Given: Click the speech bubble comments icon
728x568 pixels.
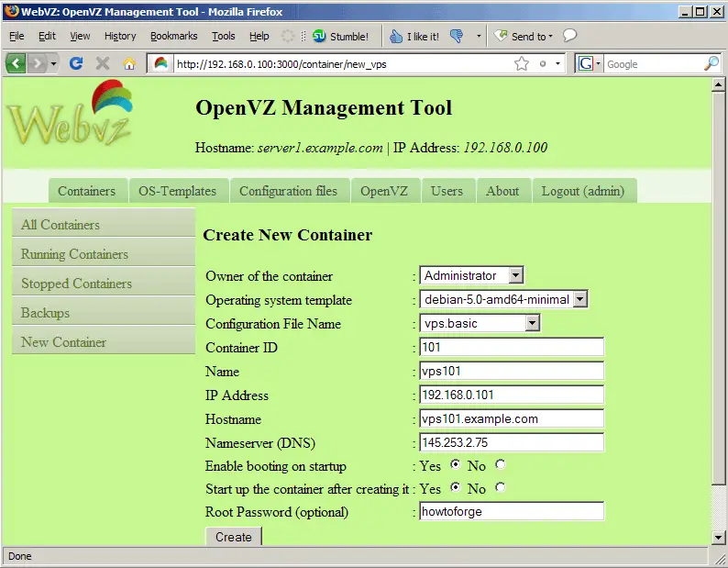Looking at the screenshot, I should click(x=569, y=35).
